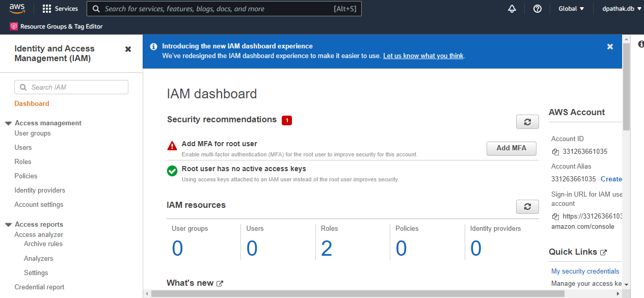Click the info icon in the blue banner
644x298 pixels.
153,46
